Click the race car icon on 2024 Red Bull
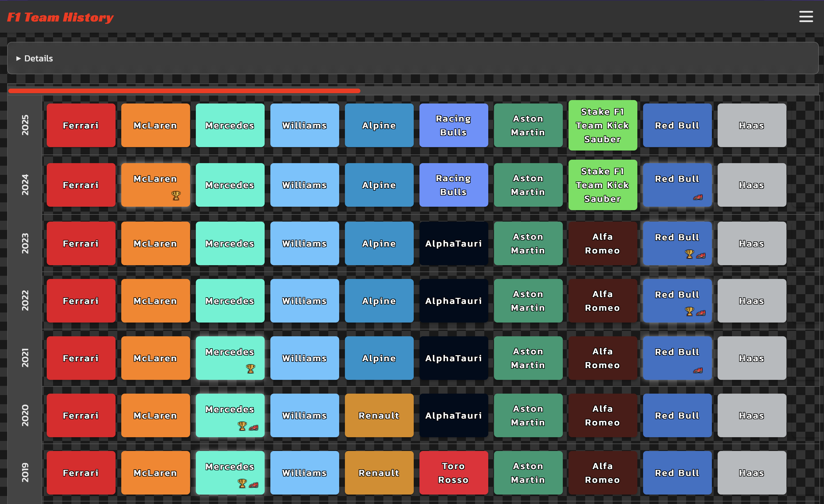 (698, 197)
